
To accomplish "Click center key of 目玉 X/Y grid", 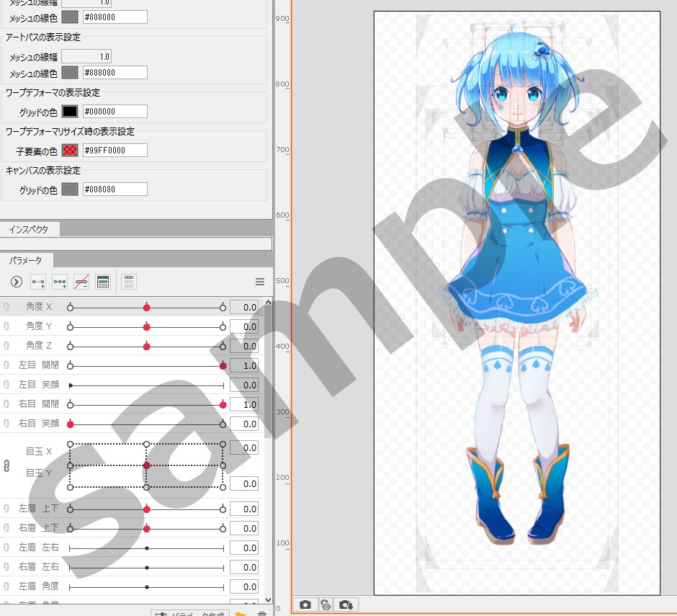I will (x=147, y=465).
